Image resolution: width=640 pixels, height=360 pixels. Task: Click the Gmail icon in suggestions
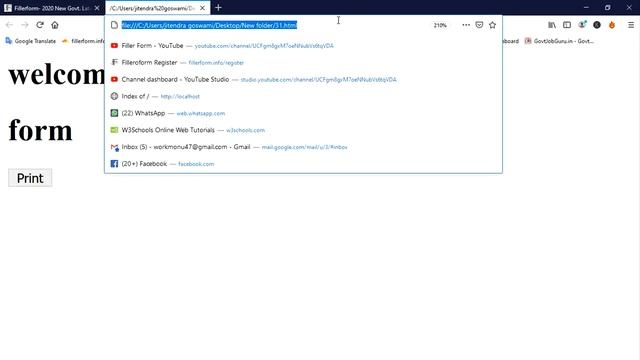(114, 147)
